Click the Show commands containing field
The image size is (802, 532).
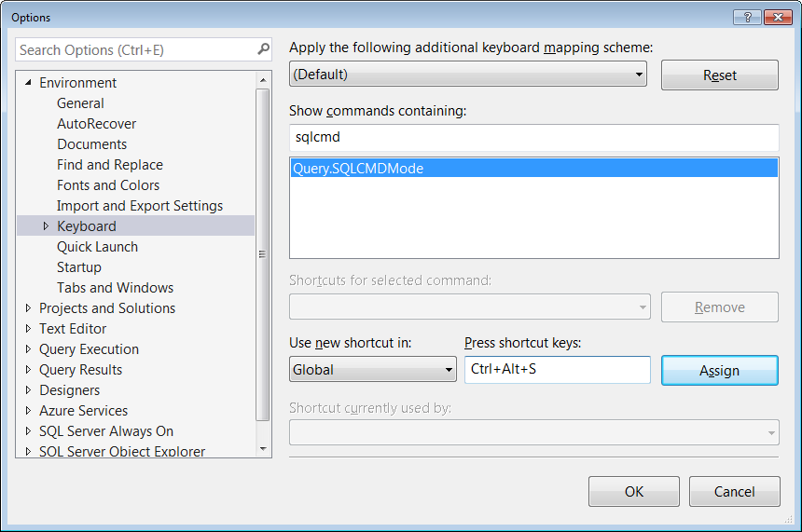[x=533, y=137]
